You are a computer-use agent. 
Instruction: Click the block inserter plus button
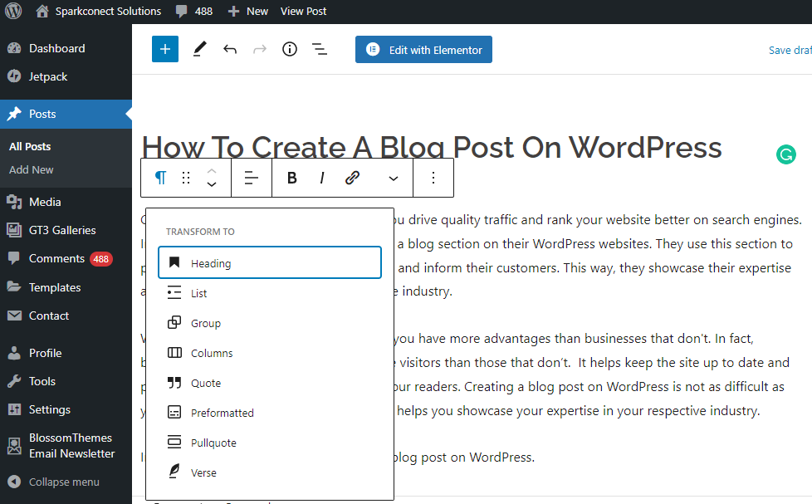[165, 49]
